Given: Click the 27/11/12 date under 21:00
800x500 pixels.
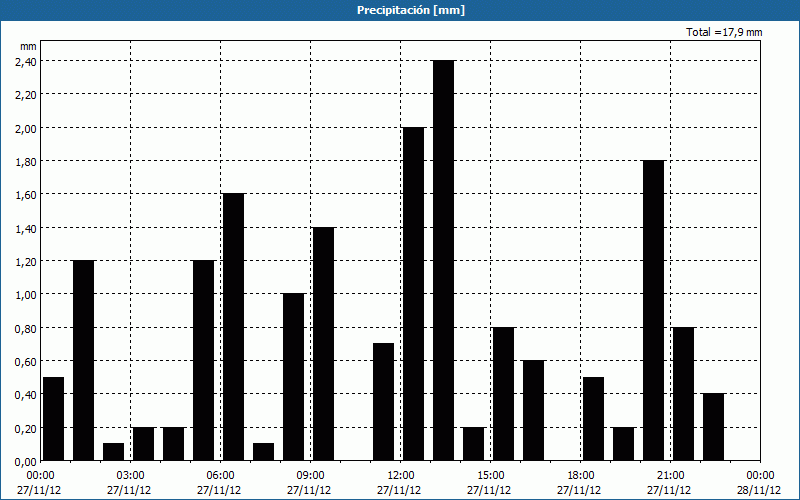Looking at the screenshot, I should pos(669,490).
